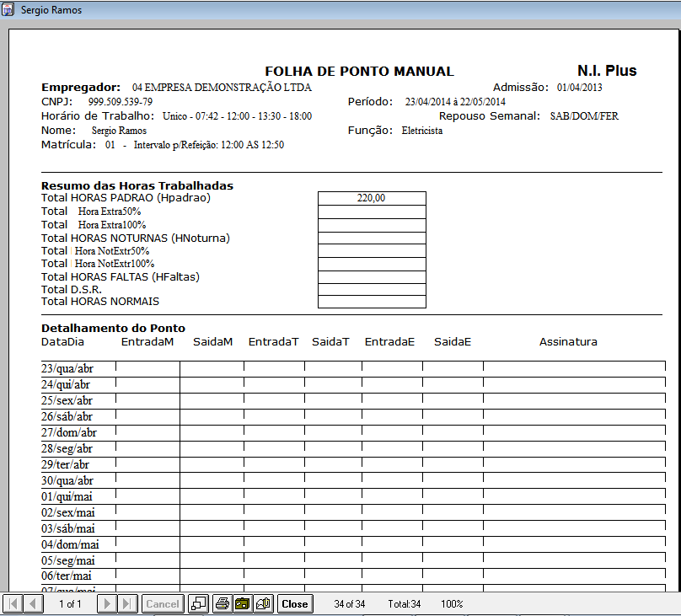The width and height of the screenshot is (681, 616).
Task: Click the 'Total HORAS PADRAO (Hpadrao)' label
Action: 126,198
